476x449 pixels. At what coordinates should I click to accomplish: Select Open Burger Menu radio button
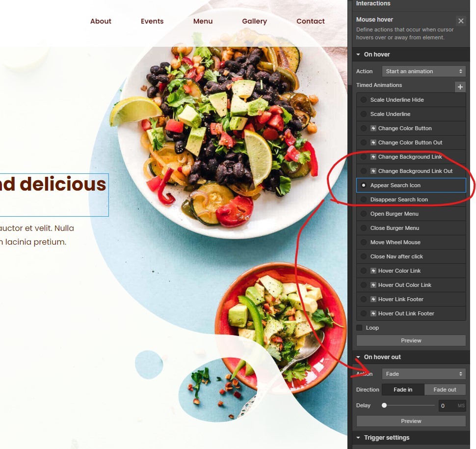363,214
